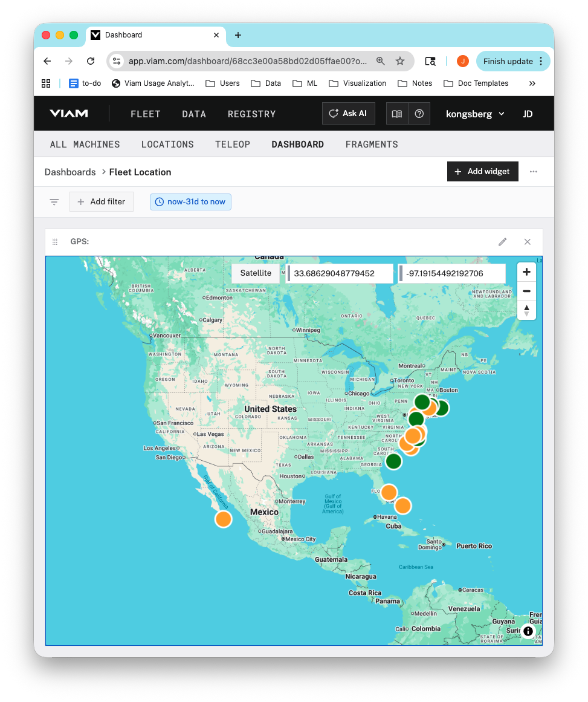The height and width of the screenshot is (702, 588).
Task: Switch to the FRAGMENTS tab
Action: [x=372, y=144]
